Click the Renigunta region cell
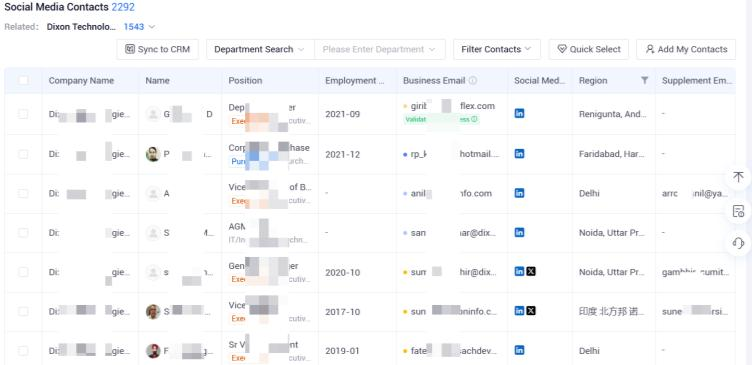 pos(612,114)
